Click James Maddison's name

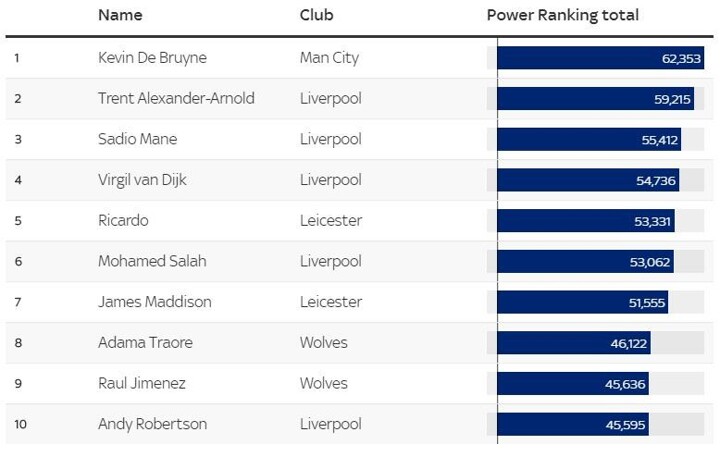pos(154,302)
